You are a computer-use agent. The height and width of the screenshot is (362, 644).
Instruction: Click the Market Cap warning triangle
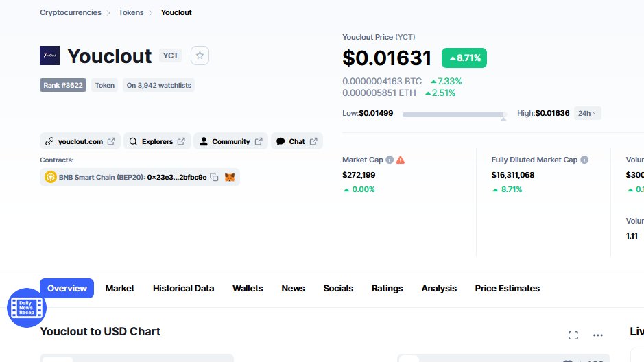point(401,160)
